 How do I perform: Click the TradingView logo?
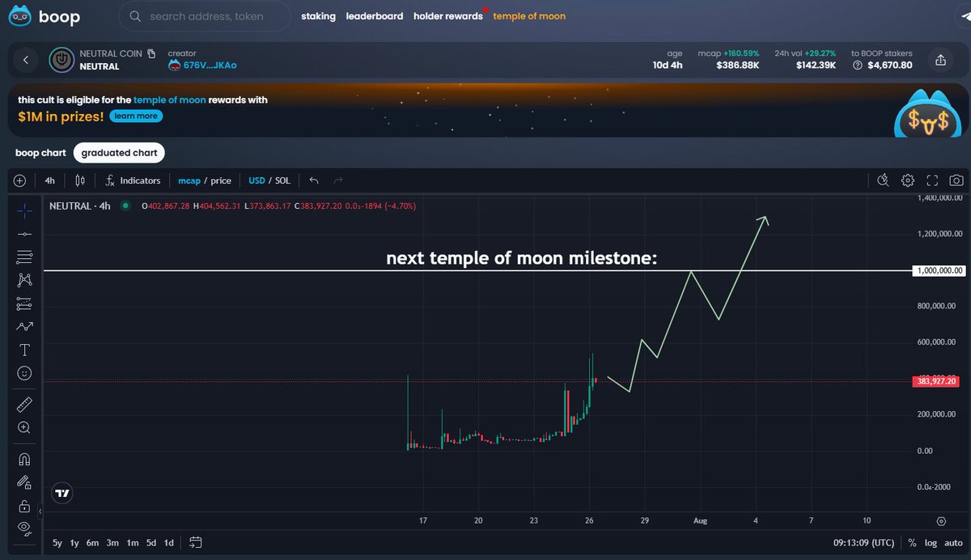tap(62, 492)
